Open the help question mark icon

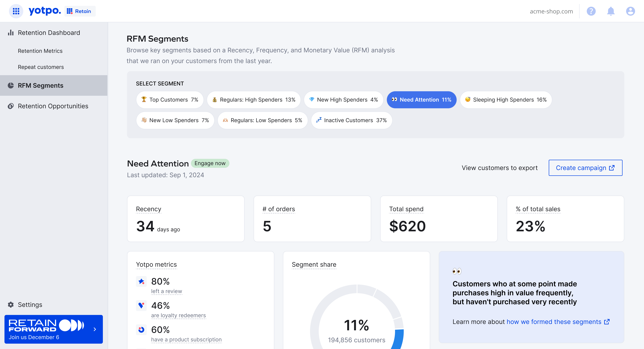click(591, 11)
